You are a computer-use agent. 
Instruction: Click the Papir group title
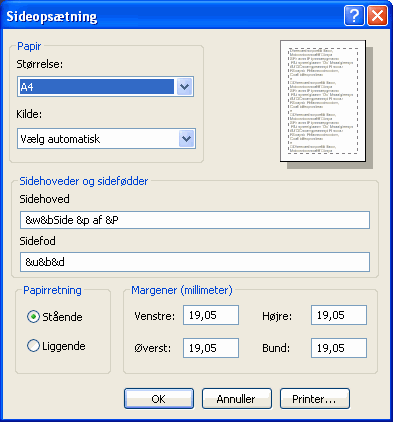(x=29, y=46)
